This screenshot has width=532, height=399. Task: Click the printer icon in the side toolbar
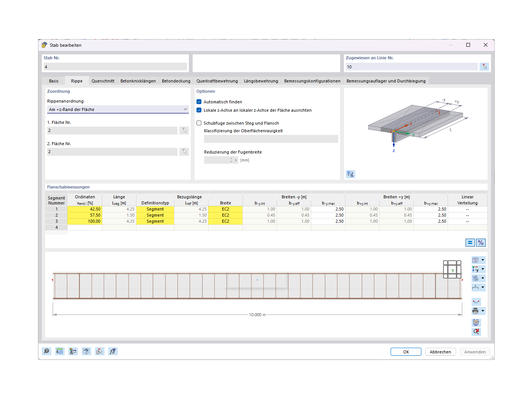point(475,311)
